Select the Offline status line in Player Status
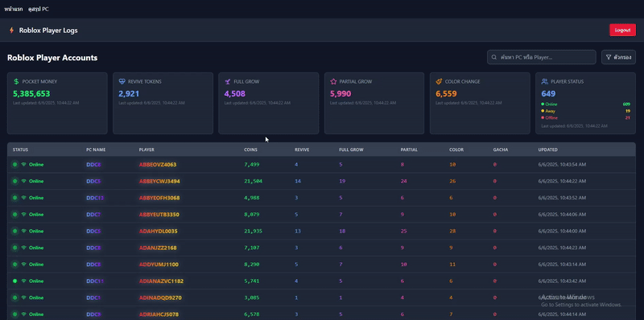 click(585, 117)
